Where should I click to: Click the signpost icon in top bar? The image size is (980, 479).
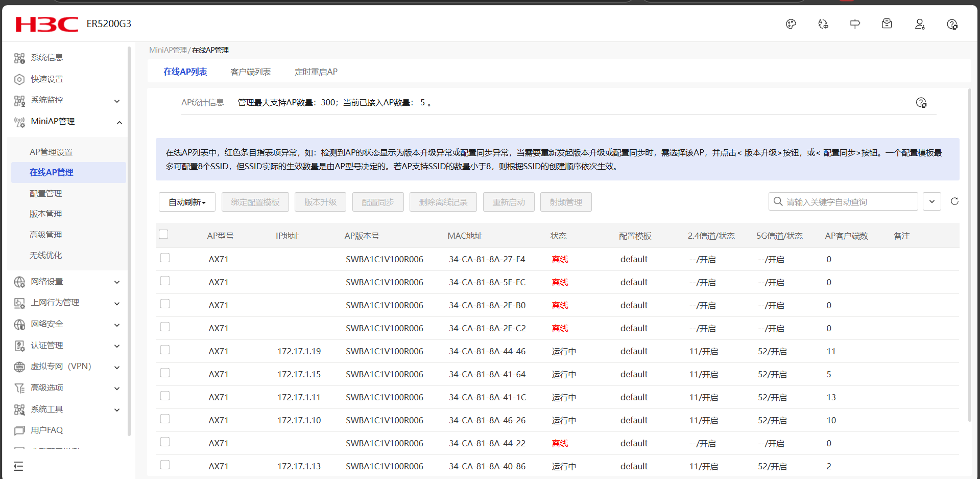tap(855, 24)
